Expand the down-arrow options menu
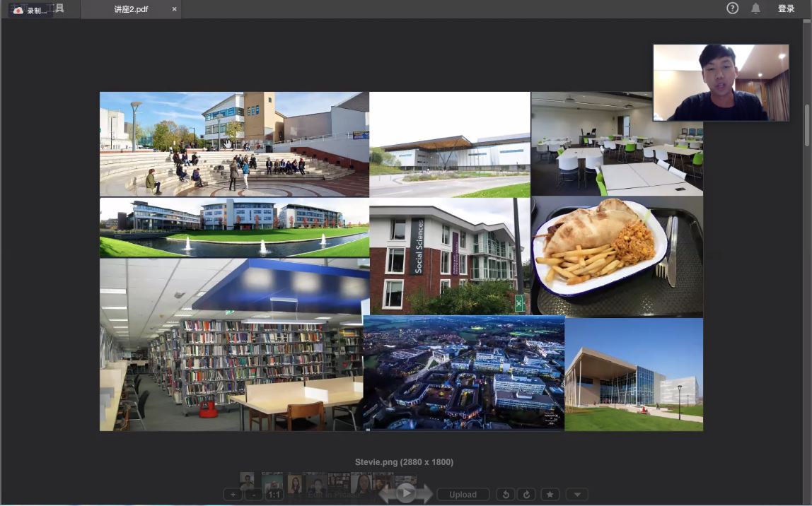 point(577,495)
